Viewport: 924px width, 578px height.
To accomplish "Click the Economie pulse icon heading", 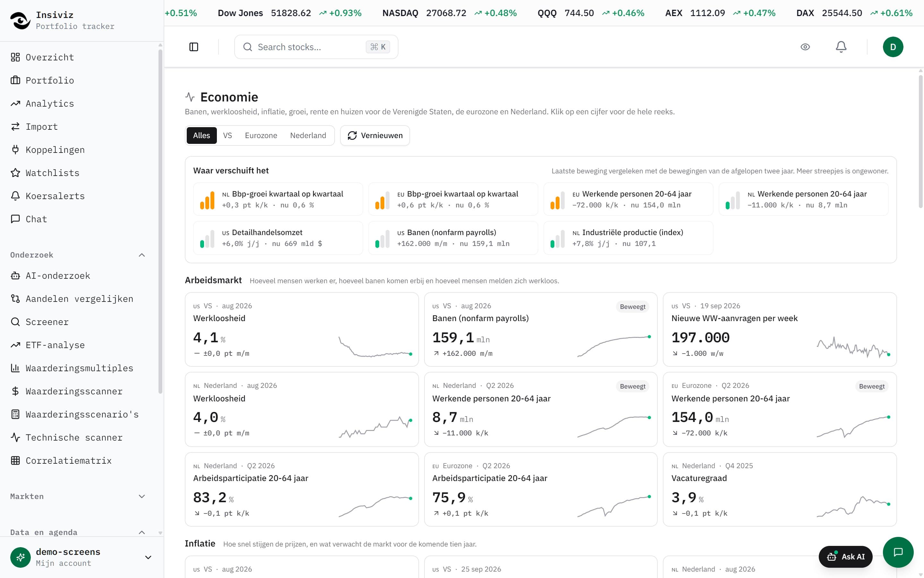I will coord(190,97).
